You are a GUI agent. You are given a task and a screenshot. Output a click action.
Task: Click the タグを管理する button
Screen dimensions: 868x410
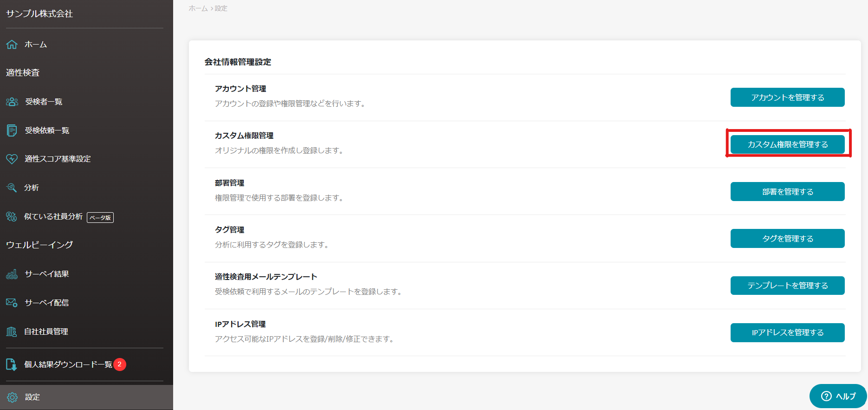[787, 239]
